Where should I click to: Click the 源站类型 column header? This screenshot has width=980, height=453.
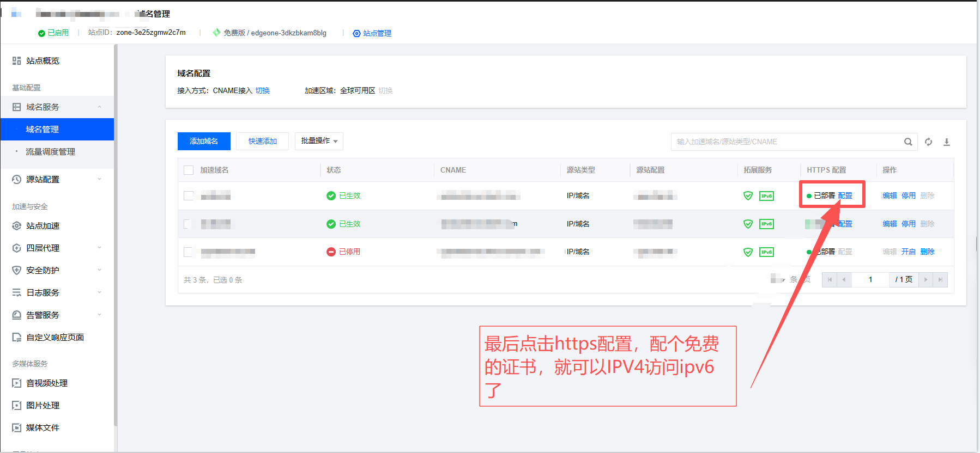[580, 170]
